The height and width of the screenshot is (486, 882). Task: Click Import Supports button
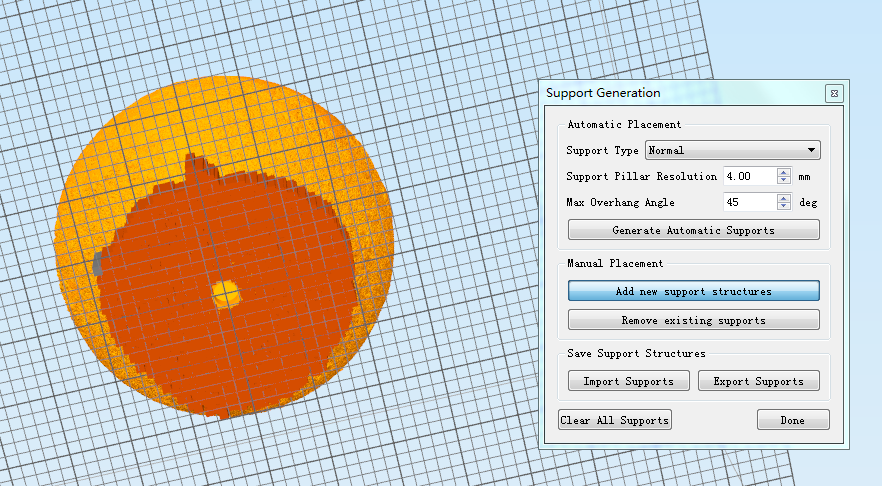click(628, 381)
